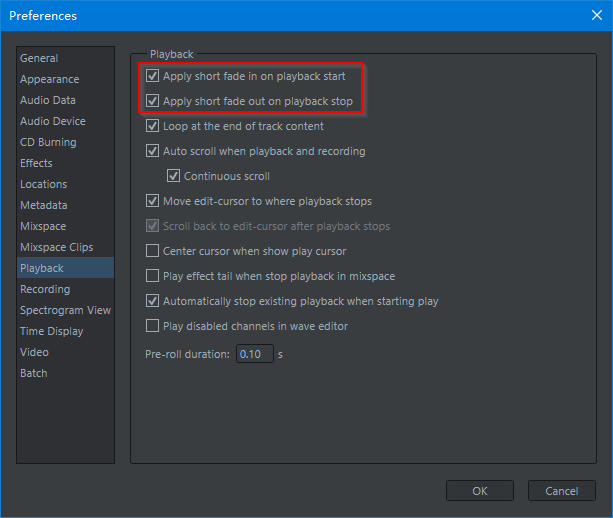Select Audio Data in the sidebar
This screenshot has height=518, width=613.
pyautogui.click(x=65, y=100)
